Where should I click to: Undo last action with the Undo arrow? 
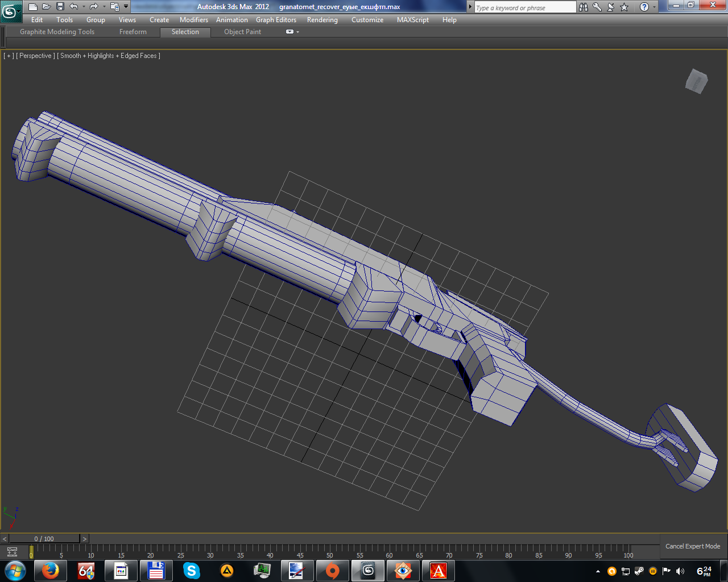tap(74, 7)
